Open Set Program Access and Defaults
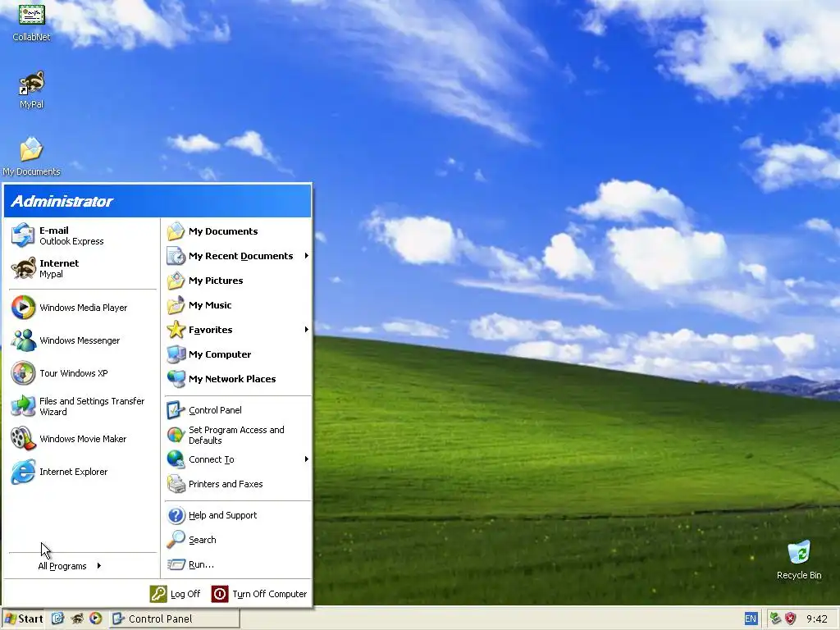Screen dimensions: 840x630 pos(238,435)
